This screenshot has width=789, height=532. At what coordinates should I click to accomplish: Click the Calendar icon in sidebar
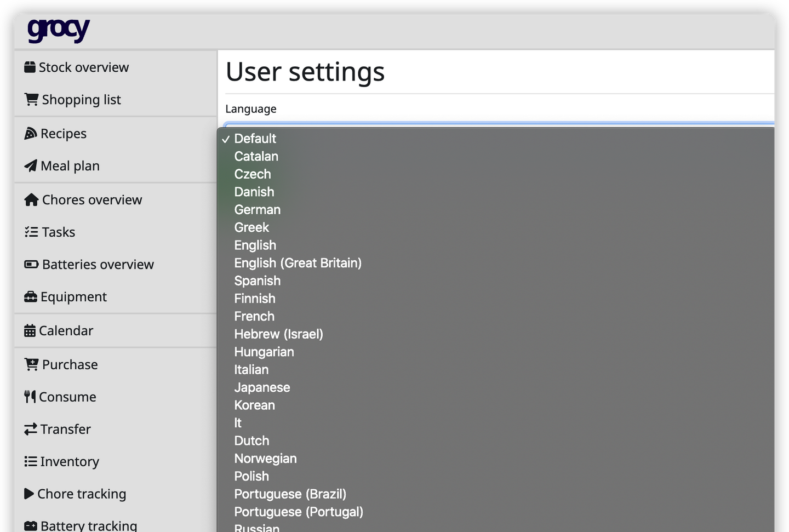click(30, 331)
